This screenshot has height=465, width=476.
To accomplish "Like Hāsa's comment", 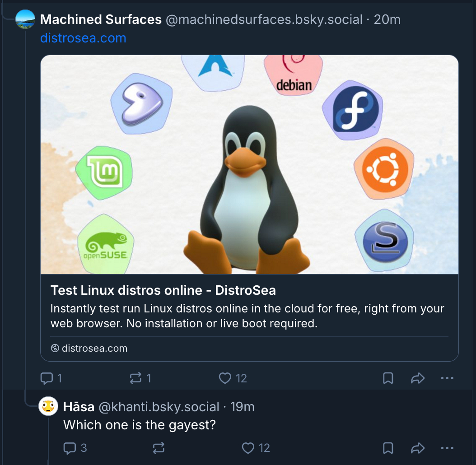I will click(x=248, y=448).
